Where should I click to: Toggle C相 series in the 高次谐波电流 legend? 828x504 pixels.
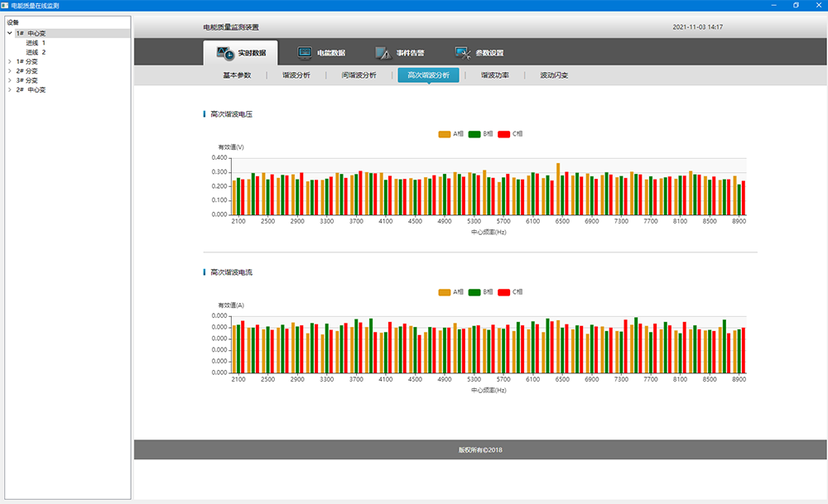(511, 291)
